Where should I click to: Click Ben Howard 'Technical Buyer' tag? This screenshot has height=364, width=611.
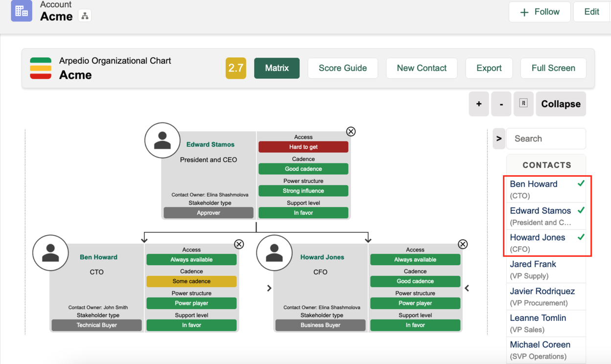click(x=96, y=325)
